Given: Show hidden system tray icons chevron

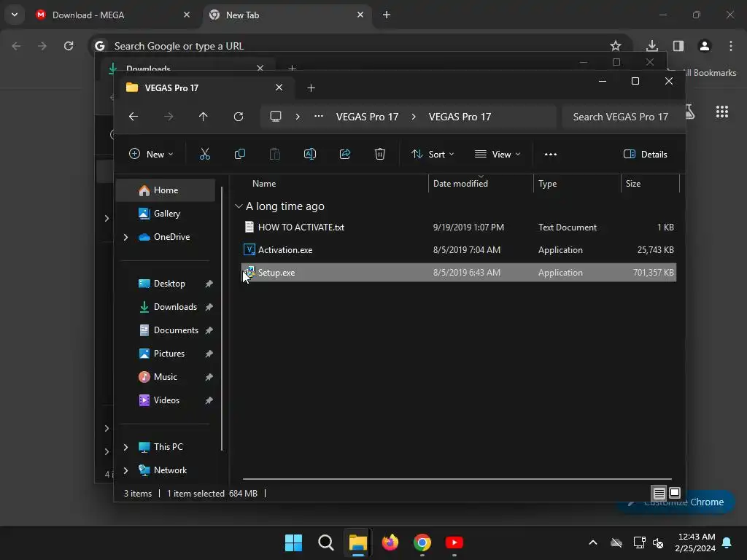Looking at the screenshot, I should tap(593, 542).
